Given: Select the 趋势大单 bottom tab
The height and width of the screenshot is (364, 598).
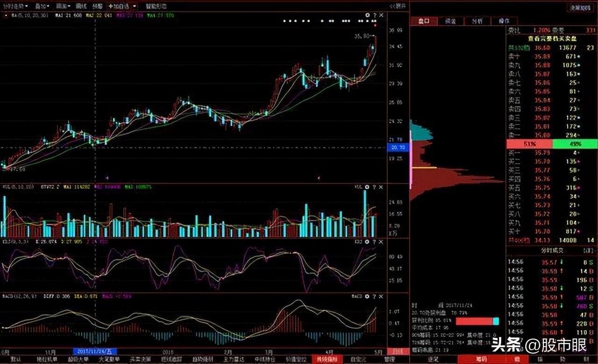Looking at the screenshot, I should coord(78,360).
